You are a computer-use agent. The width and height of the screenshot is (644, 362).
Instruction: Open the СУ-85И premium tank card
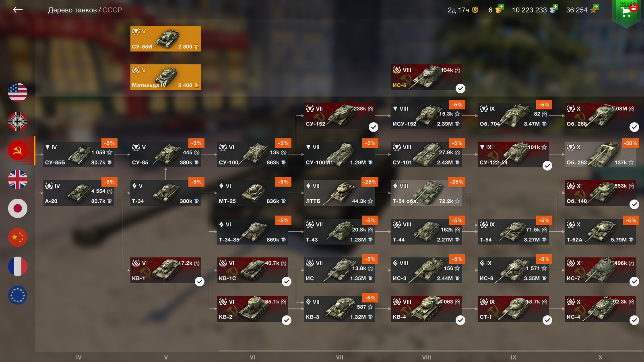tap(166, 39)
